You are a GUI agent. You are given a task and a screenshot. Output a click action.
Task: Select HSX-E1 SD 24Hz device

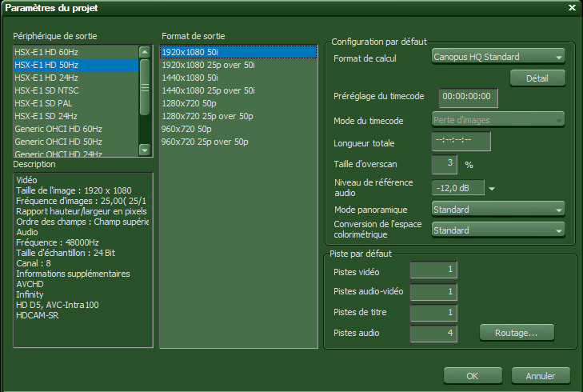76,116
